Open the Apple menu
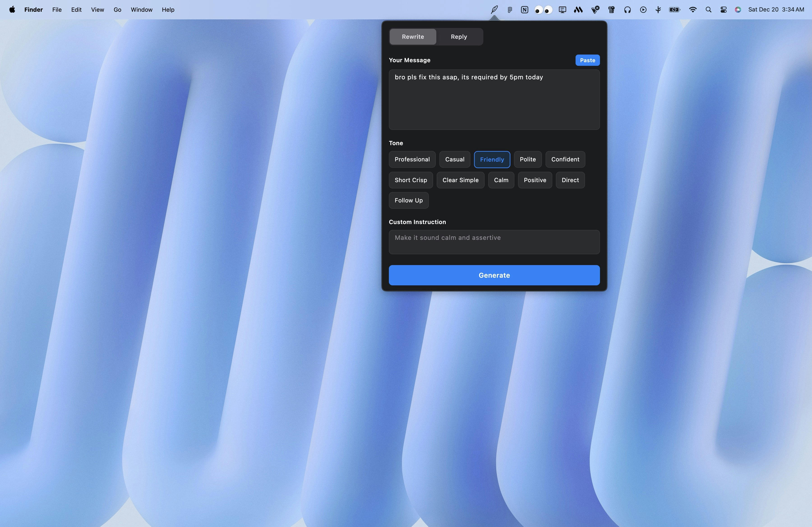812x527 pixels. click(12, 9)
